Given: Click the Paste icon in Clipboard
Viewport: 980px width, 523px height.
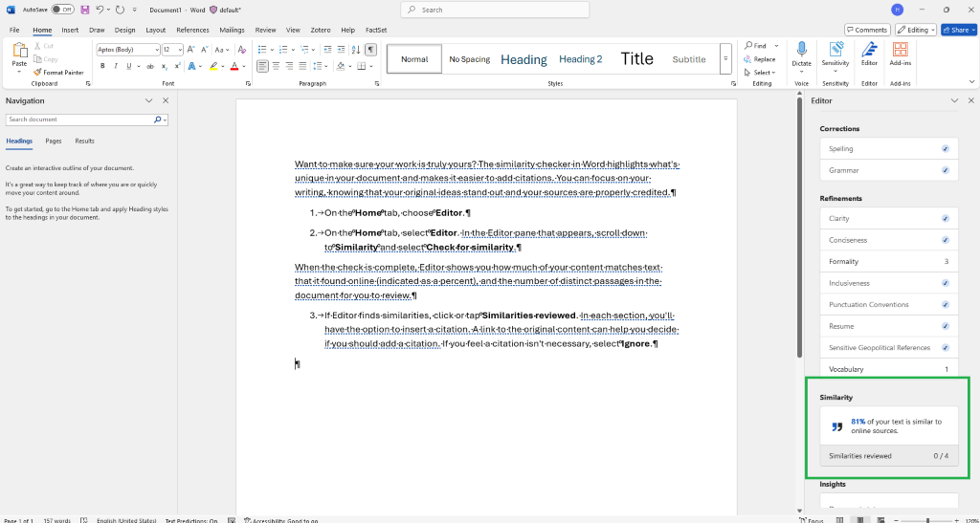Looking at the screenshot, I should coord(19,52).
